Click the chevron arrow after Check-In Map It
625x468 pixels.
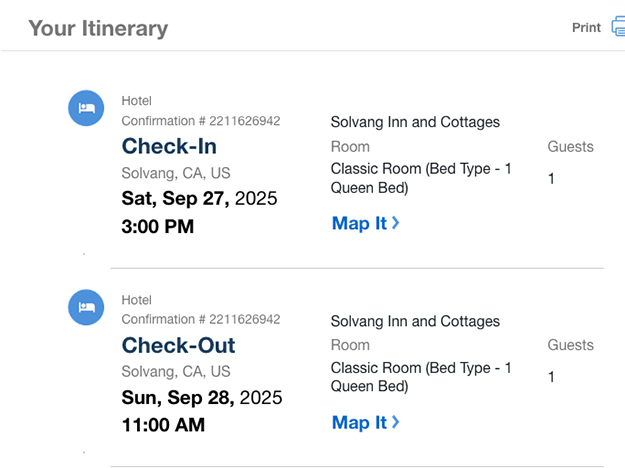pos(396,223)
